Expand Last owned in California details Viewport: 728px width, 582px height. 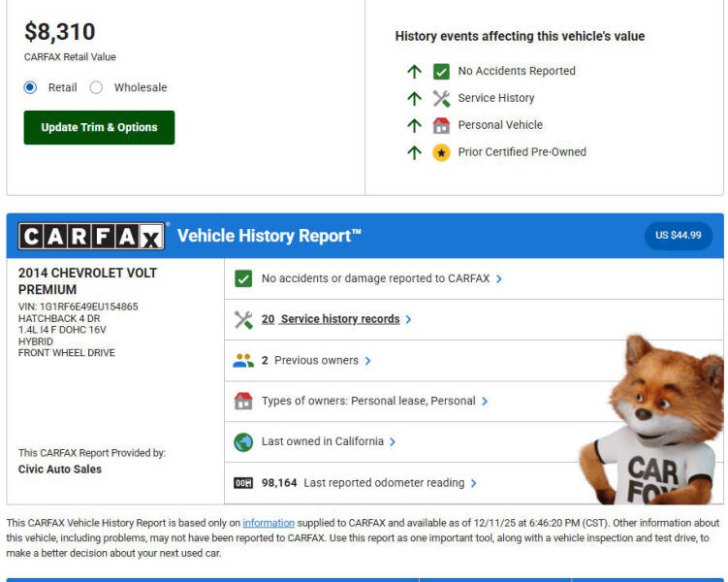[393, 442]
